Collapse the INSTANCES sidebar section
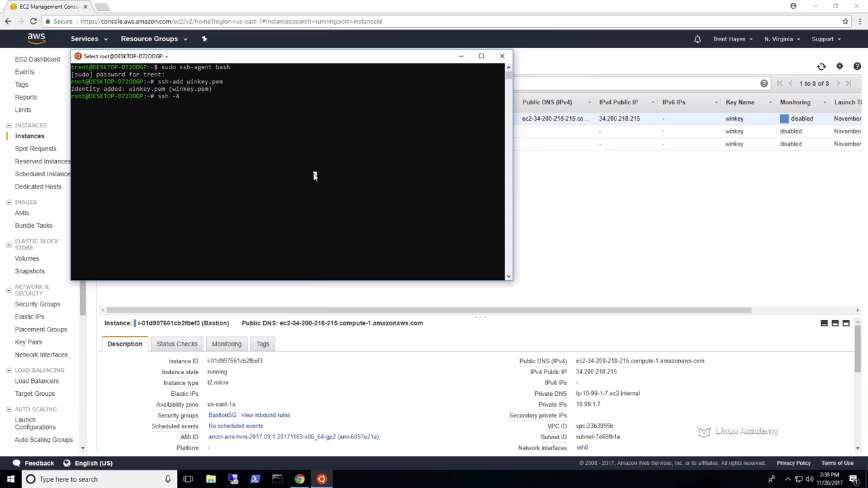This screenshot has height=488, width=868. coord(9,125)
